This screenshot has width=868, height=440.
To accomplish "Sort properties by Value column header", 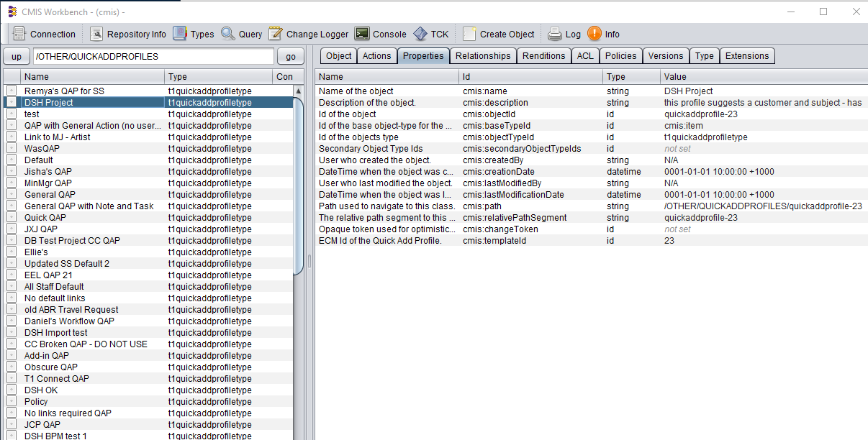I will pyautogui.click(x=764, y=76).
